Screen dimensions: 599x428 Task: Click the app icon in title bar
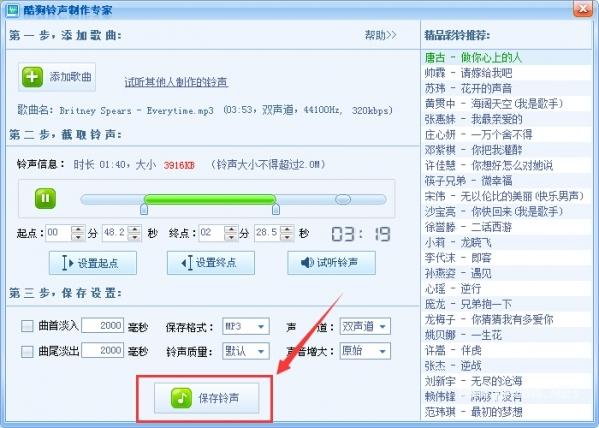coord(12,9)
